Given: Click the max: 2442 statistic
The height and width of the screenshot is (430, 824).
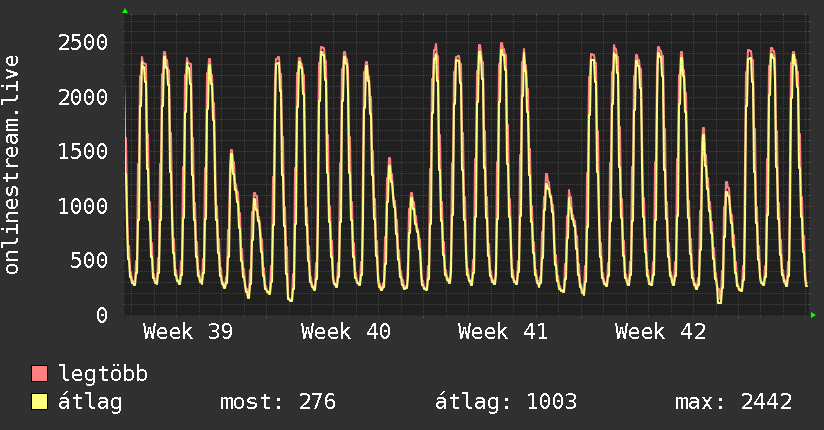Looking at the screenshot, I should [x=734, y=402].
